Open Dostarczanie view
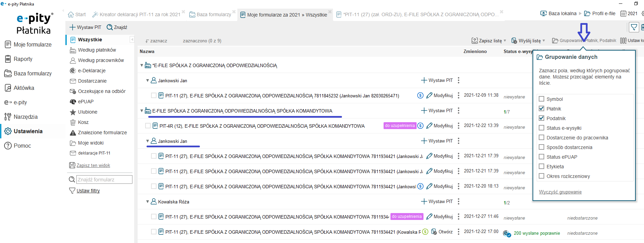 coord(88,81)
